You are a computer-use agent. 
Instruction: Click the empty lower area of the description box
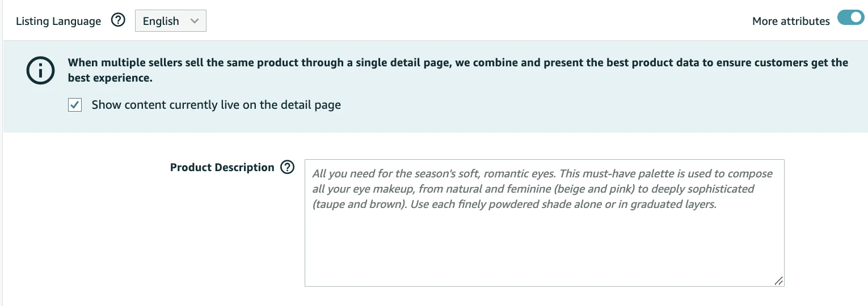[545, 249]
